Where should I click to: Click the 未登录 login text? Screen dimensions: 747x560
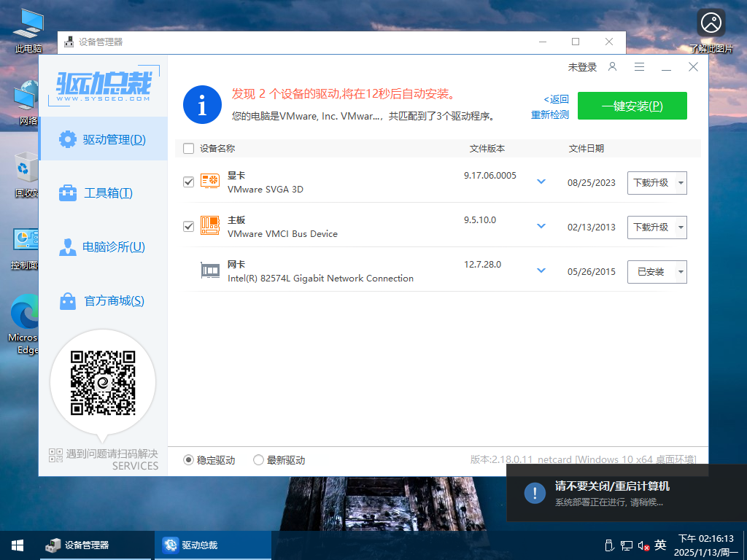point(582,67)
